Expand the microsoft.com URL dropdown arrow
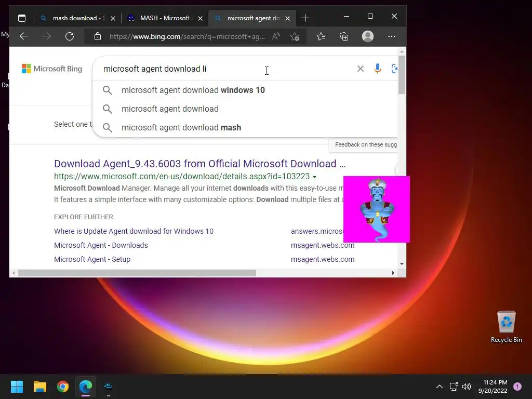The image size is (532, 399). 314,177
